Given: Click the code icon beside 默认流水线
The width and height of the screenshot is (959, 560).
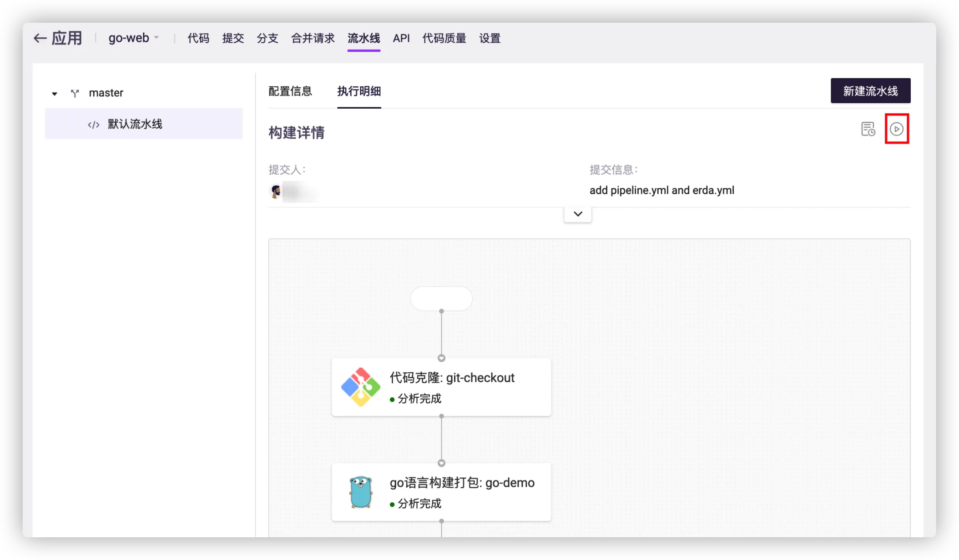Looking at the screenshot, I should (94, 125).
